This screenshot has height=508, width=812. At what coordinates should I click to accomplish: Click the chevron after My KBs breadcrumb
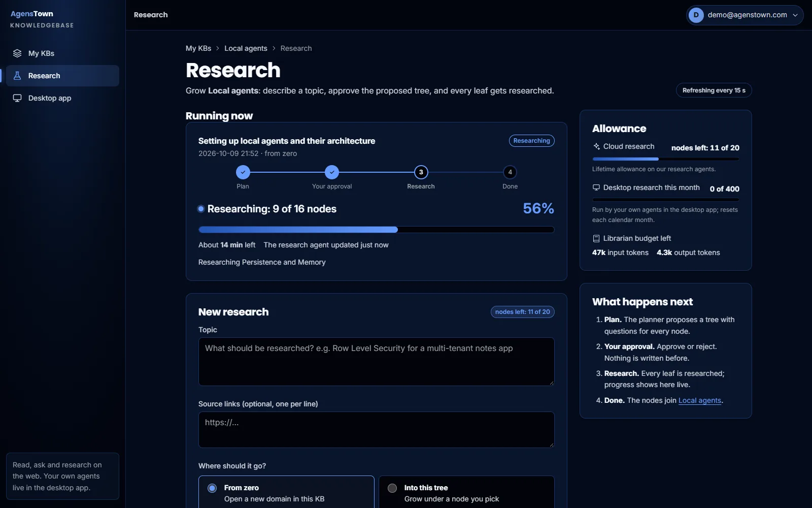218,48
